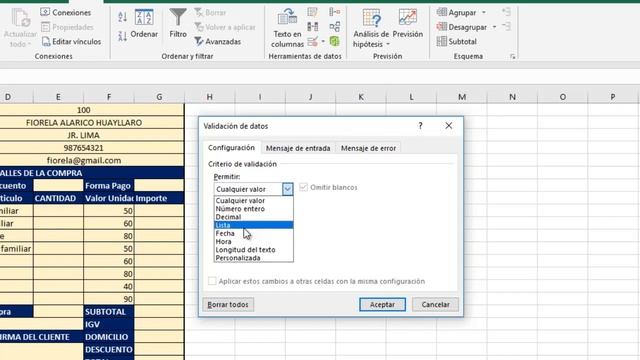Choose Personalizada in Permitir list
This screenshot has height=360, width=640.
pyautogui.click(x=253, y=258)
